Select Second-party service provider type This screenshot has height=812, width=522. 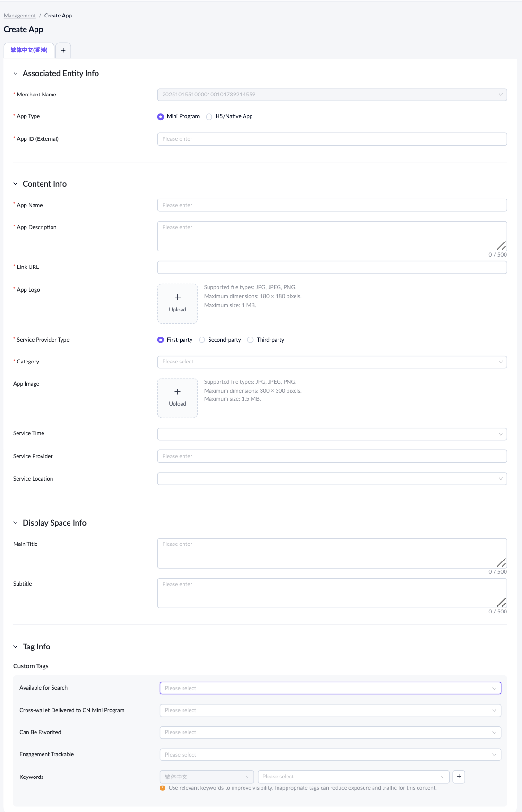click(x=202, y=340)
